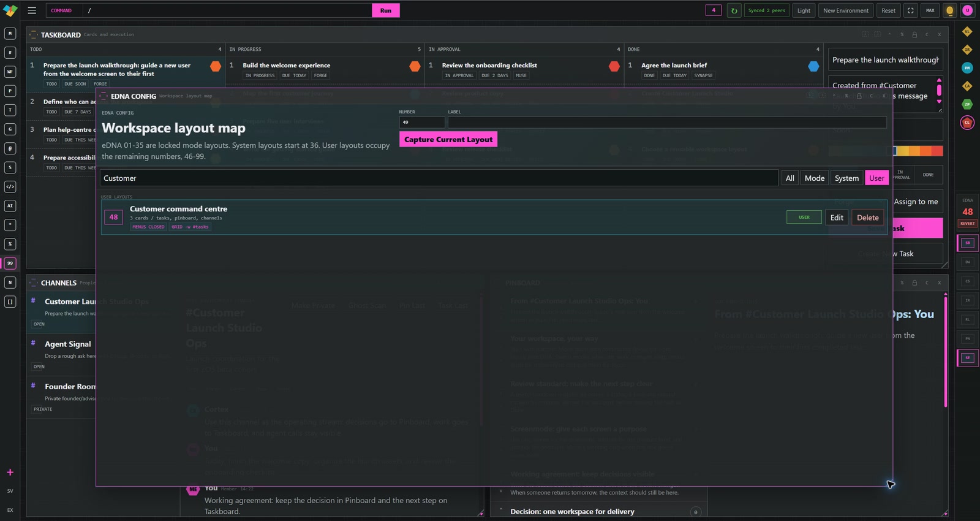
Task: Click the yellow lightbulb icon
Action: [x=949, y=10]
